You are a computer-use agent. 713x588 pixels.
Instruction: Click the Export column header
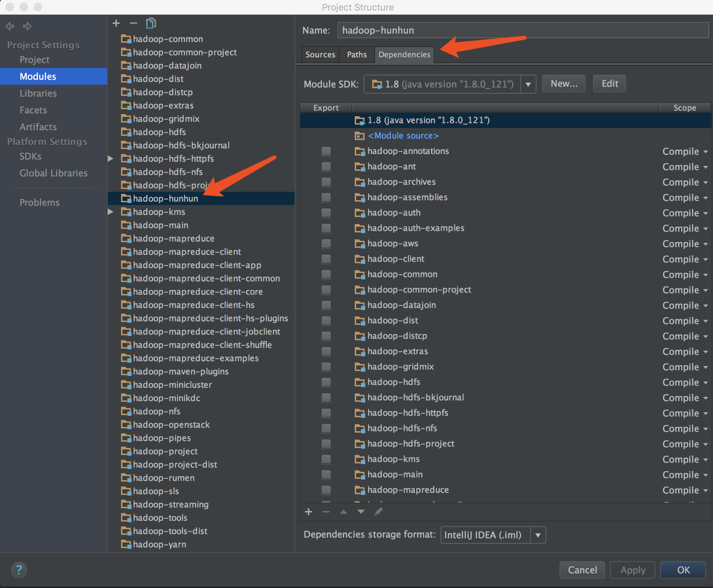coord(326,107)
